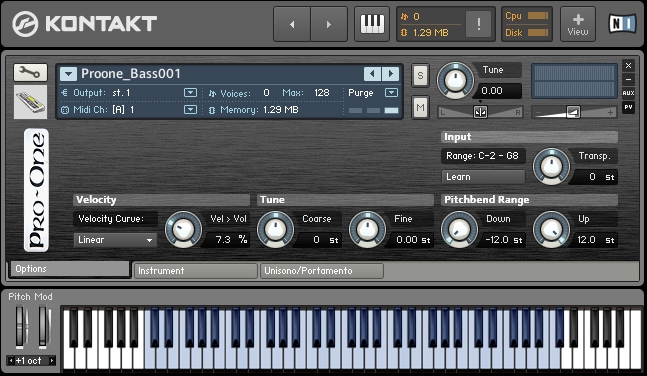This screenshot has height=376, width=647.
Task: Click the Pitch wheel
Action: pyautogui.click(x=19, y=327)
